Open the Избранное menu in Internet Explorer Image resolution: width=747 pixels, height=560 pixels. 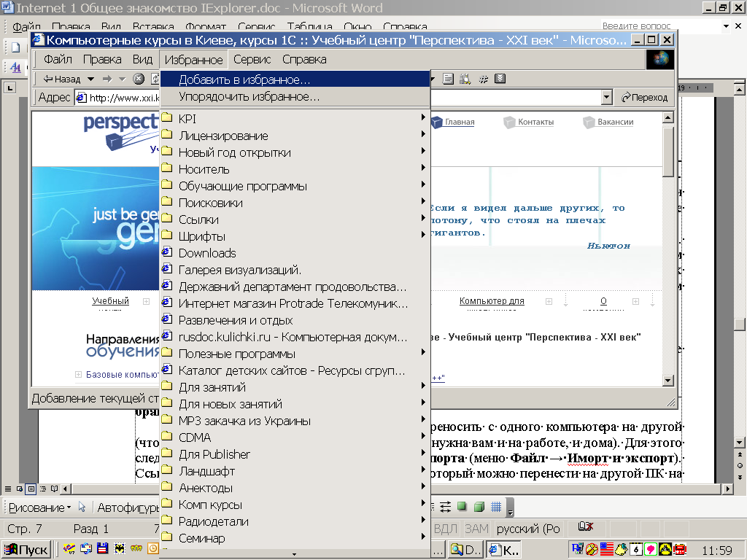(193, 60)
